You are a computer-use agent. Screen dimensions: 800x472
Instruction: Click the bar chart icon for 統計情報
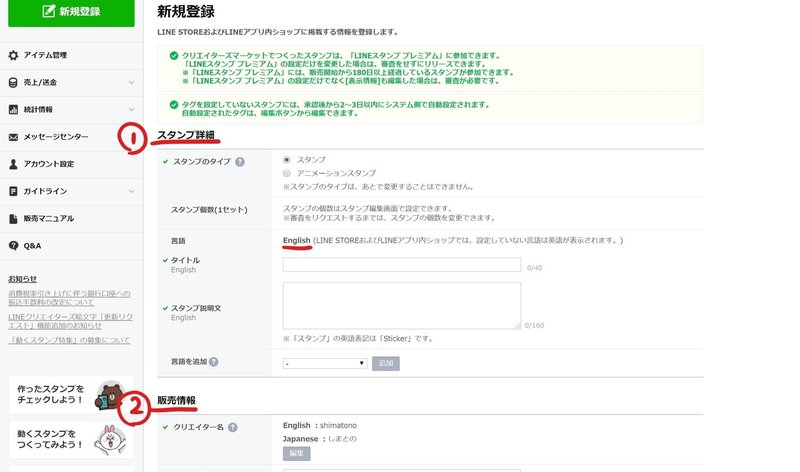tap(13, 109)
